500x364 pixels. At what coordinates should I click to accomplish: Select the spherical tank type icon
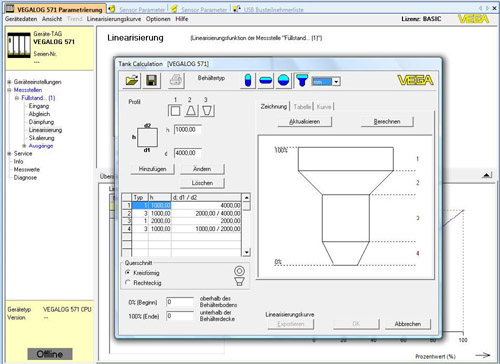283,80
